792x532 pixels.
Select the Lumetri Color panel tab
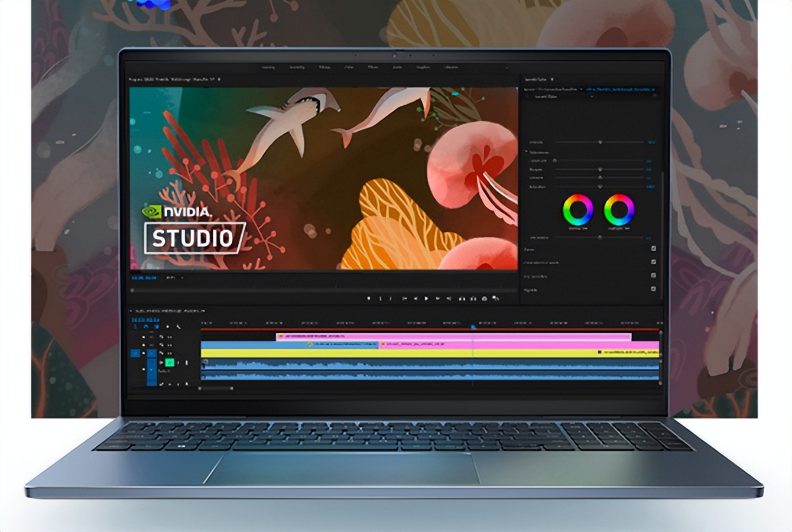537,79
